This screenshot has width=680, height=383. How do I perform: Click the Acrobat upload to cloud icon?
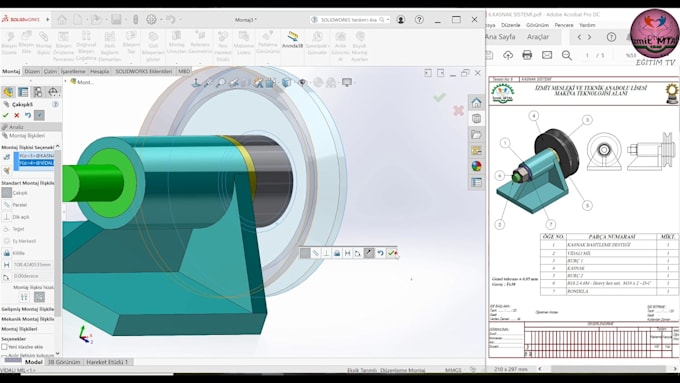click(508, 55)
